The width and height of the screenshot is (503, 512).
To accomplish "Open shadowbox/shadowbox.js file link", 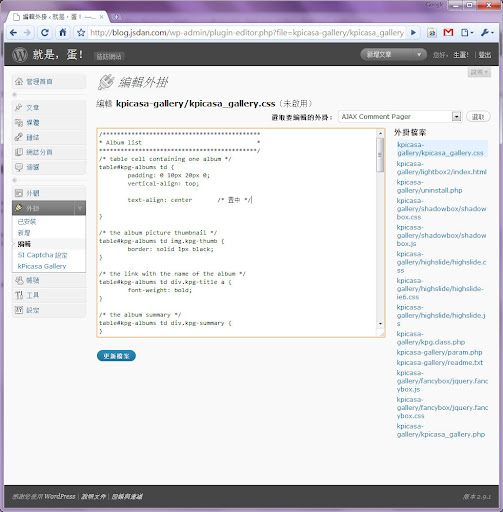I will coord(442,235).
